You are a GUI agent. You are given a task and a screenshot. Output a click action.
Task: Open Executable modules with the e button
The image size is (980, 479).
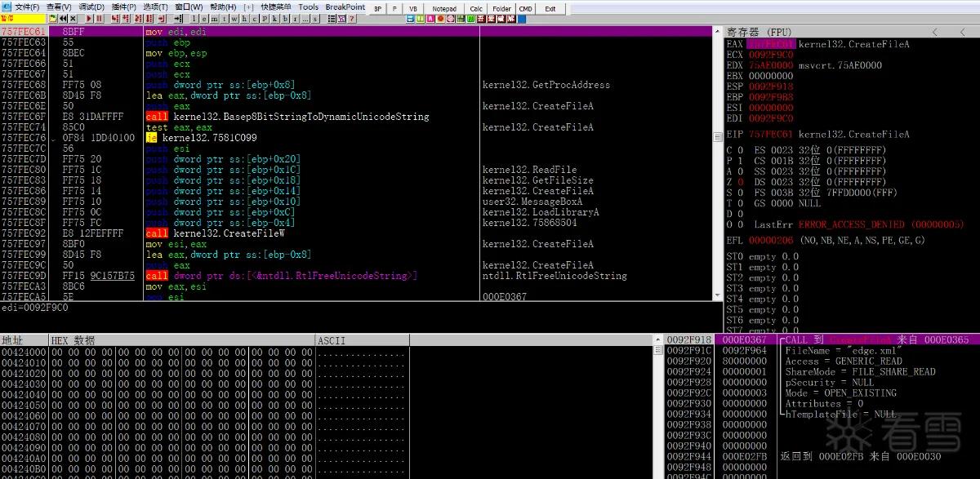(x=204, y=18)
